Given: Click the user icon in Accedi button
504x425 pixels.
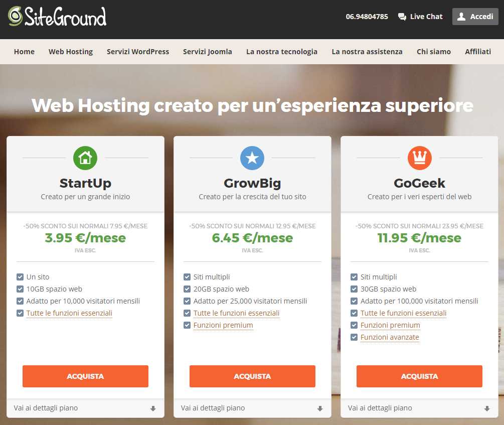Looking at the screenshot, I should coord(461,17).
